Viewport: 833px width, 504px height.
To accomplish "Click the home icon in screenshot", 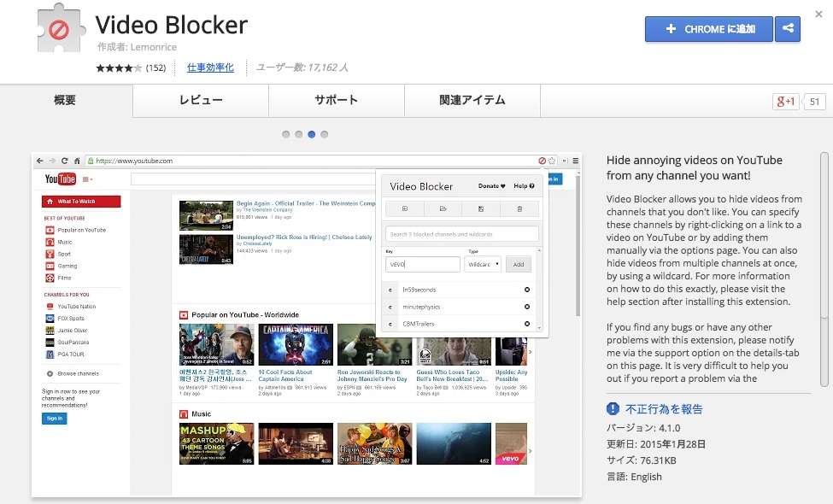I will click(x=77, y=161).
